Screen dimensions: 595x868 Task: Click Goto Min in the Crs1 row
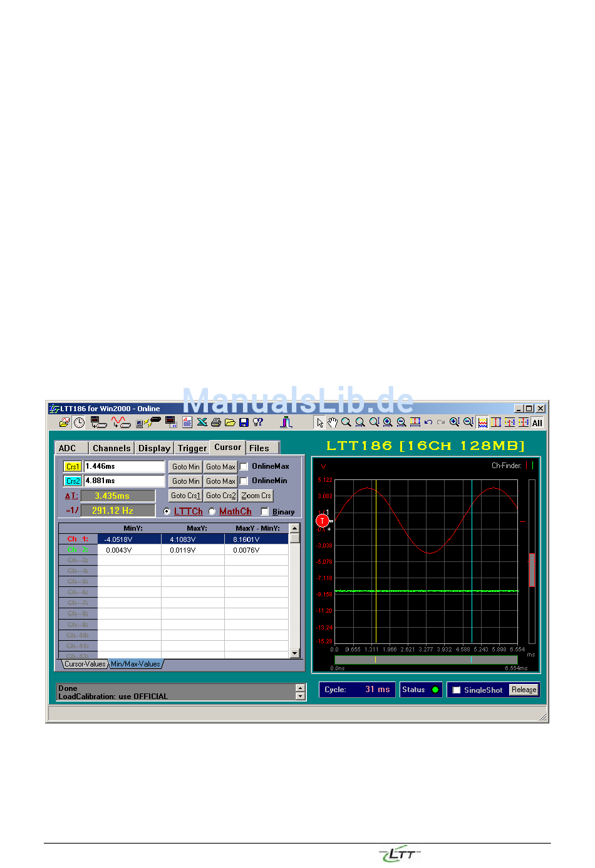click(x=185, y=467)
